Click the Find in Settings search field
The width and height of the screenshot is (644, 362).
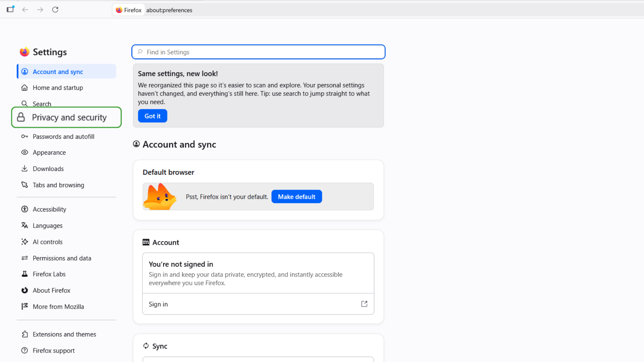tap(258, 52)
